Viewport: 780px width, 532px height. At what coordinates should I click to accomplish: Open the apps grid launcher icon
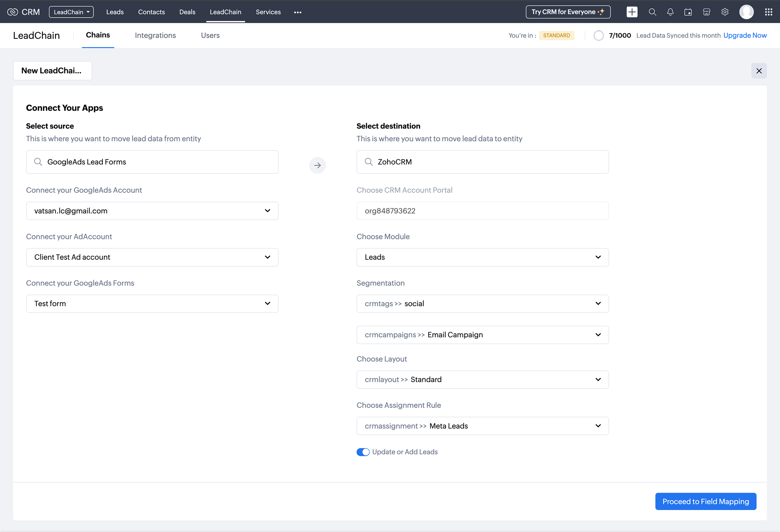tap(768, 12)
